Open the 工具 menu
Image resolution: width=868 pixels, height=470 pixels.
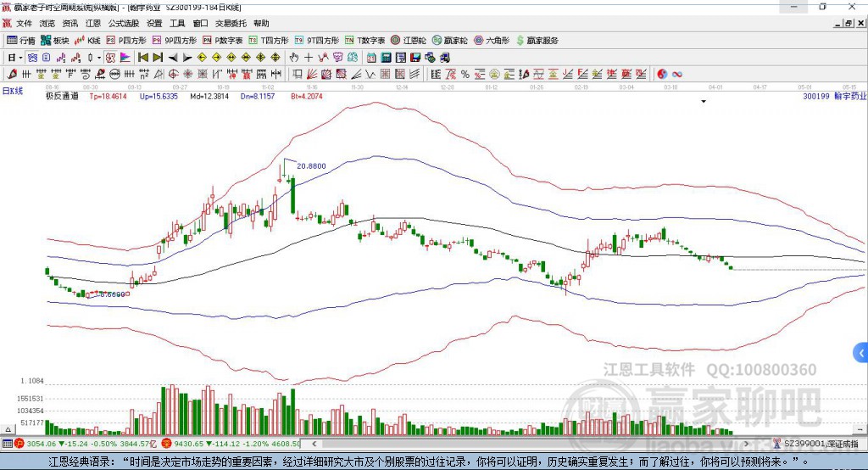click(177, 23)
